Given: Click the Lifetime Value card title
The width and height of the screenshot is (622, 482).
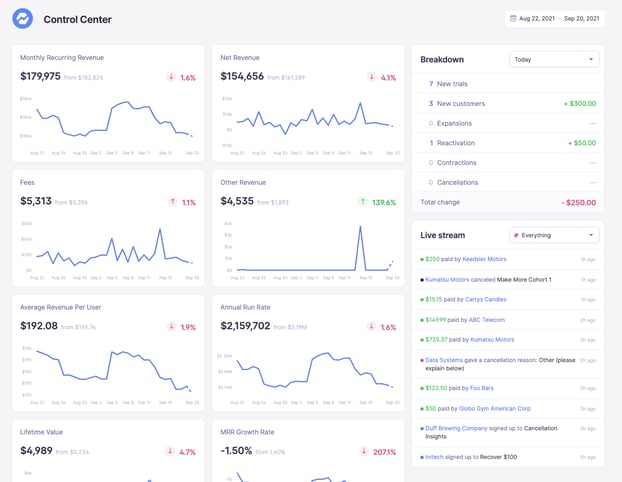Looking at the screenshot, I should 41,432.
